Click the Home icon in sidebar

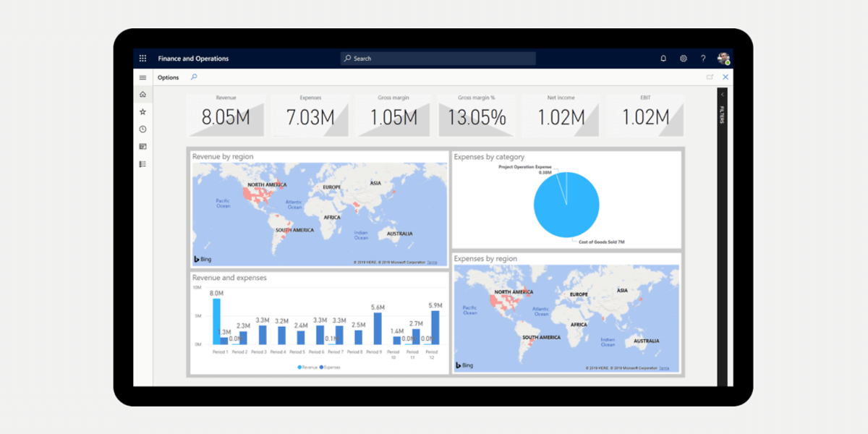coord(142,94)
